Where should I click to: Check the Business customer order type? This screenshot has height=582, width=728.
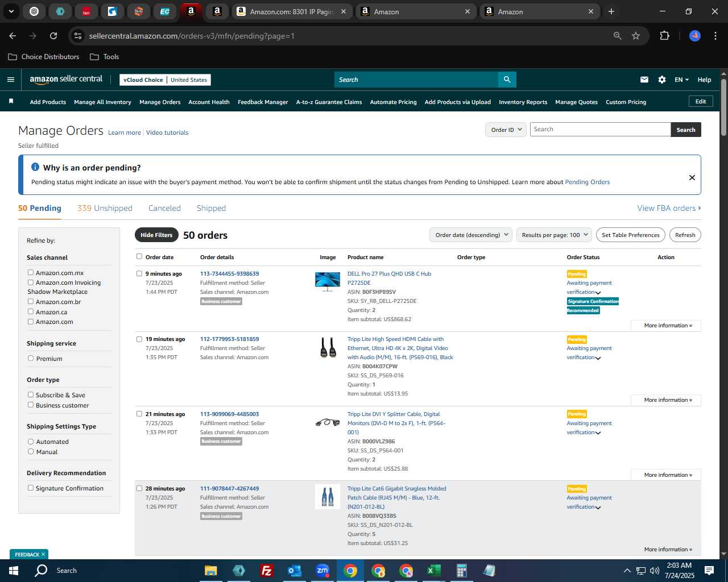(31, 405)
